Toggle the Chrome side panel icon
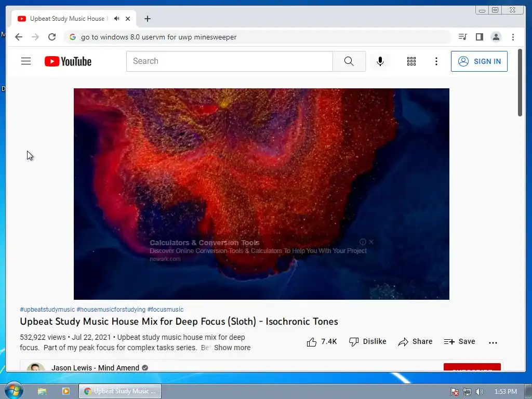 (x=480, y=37)
